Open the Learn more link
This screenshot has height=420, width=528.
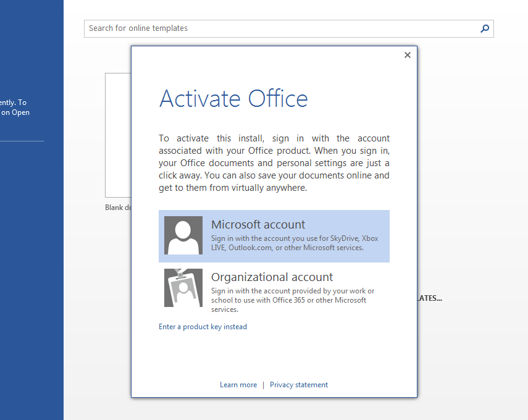click(x=238, y=385)
